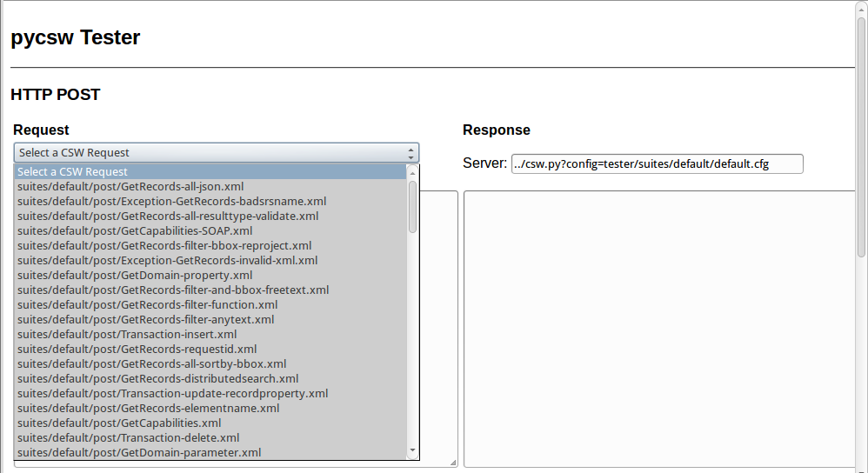Open the Select a CSW Request combo box
This screenshot has width=868, height=473.
point(216,153)
